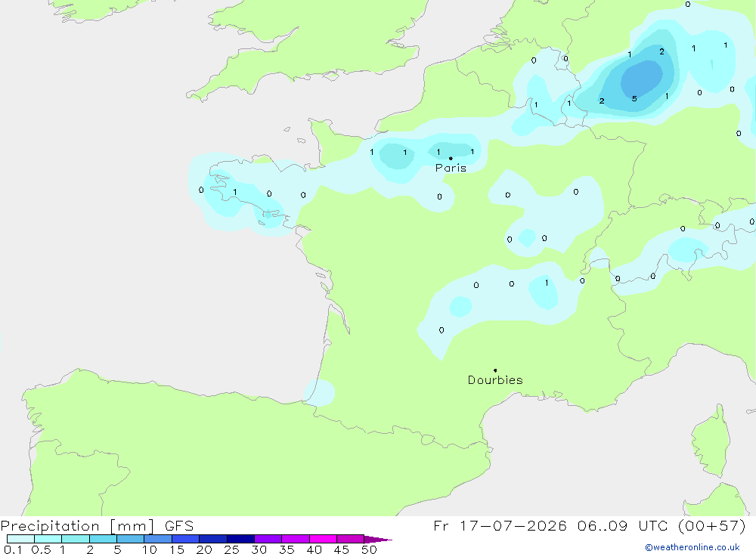
Task: Click the 'GFS' model label
Action: pos(179,526)
